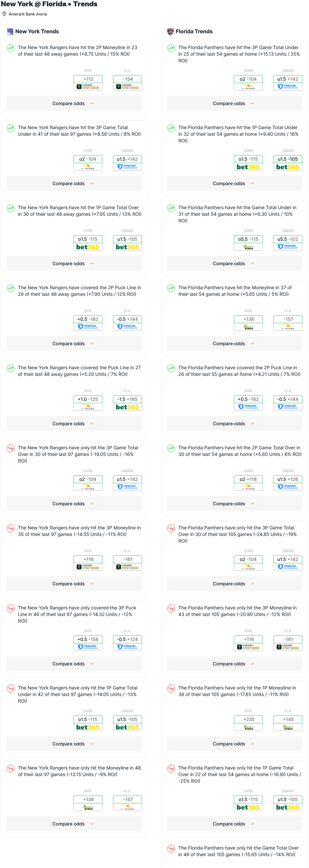The width and height of the screenshot is (309, 868).
Task: Expand Compare odds under Rangers Puck Line 27 of 48
Action: click(x=74, y=424)
